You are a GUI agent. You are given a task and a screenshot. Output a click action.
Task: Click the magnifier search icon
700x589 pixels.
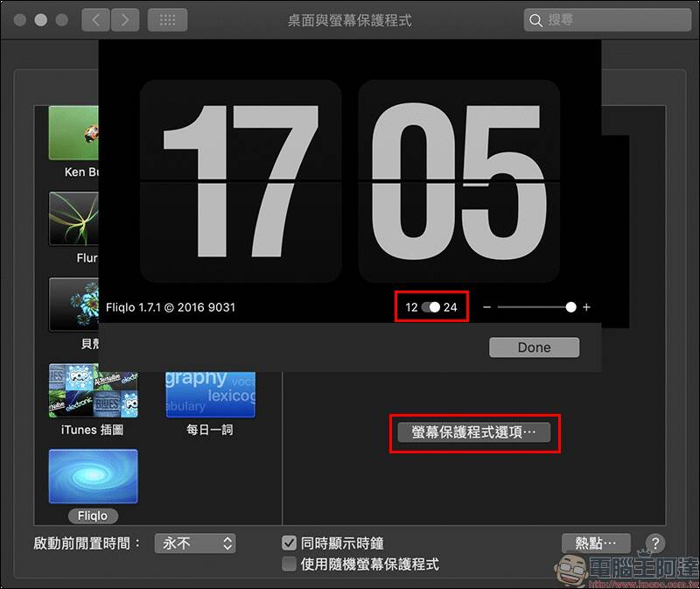(535, 20)
